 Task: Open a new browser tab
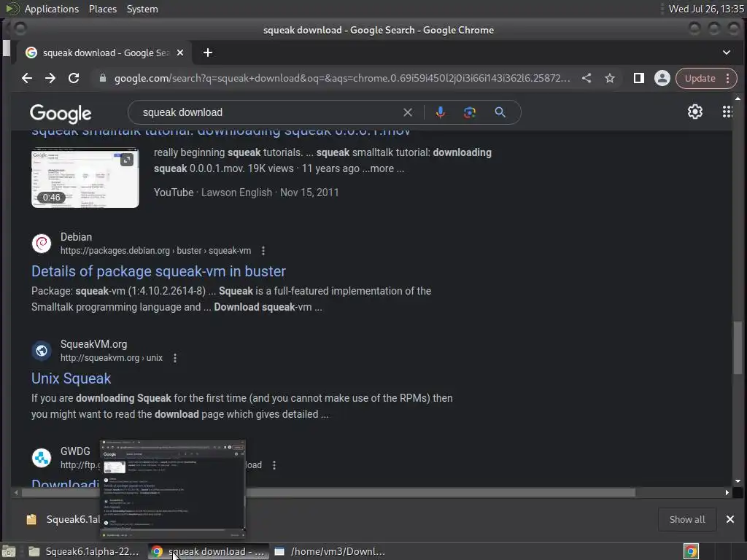click(x=208, y=52)
